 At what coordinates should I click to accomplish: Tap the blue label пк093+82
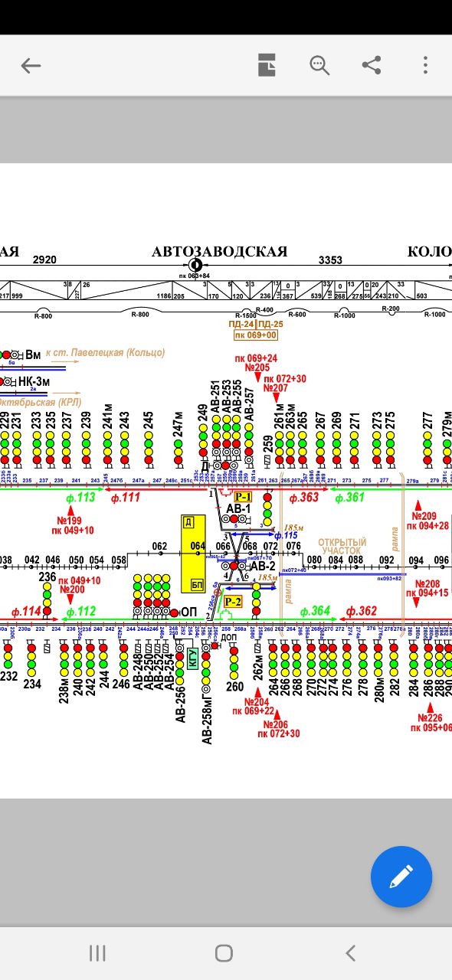[x=388, y=579]
